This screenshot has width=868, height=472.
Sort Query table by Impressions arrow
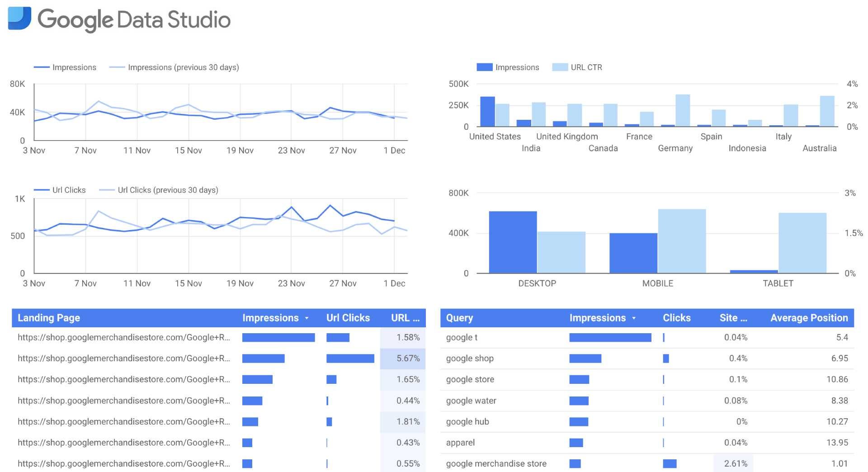634,318
